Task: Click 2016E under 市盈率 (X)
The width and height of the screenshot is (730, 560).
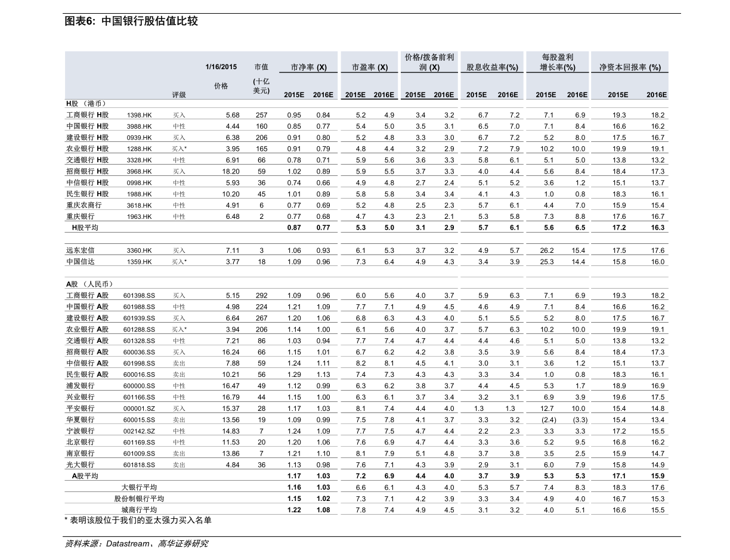Action: point(384,95)
